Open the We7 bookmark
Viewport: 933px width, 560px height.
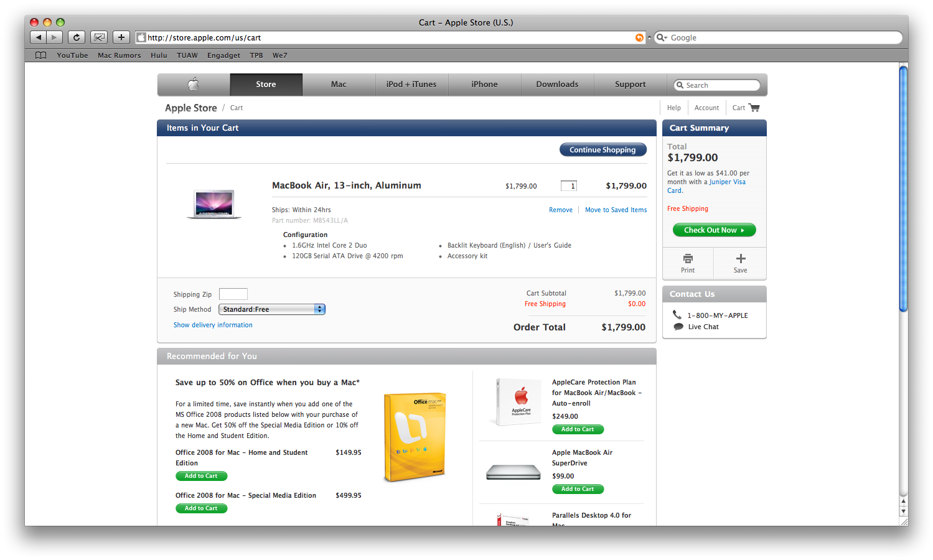(280, 55)
